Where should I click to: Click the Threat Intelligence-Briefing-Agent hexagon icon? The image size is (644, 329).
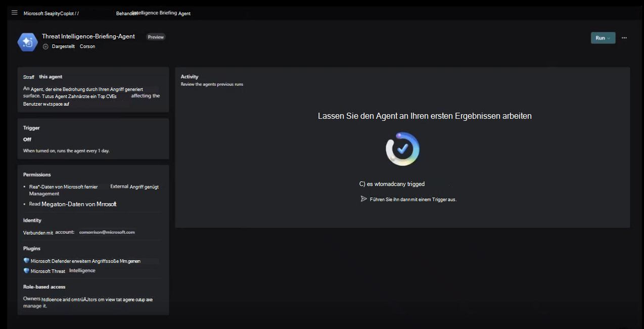27,41
